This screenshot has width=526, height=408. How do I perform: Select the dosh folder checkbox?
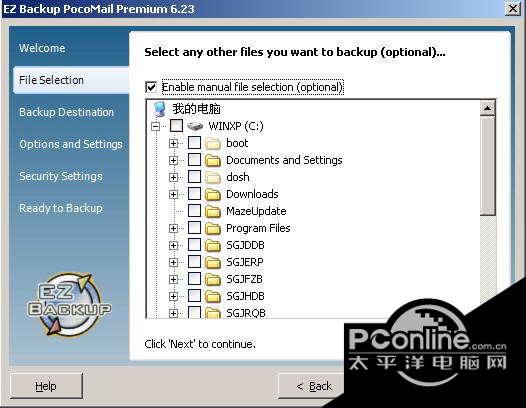pyautogui.click(x=194, y=176)
